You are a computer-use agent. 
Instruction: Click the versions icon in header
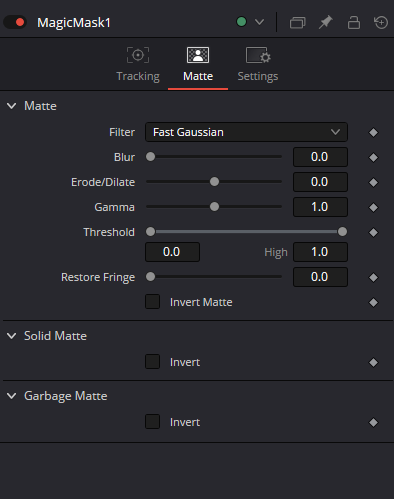point(298,23)
